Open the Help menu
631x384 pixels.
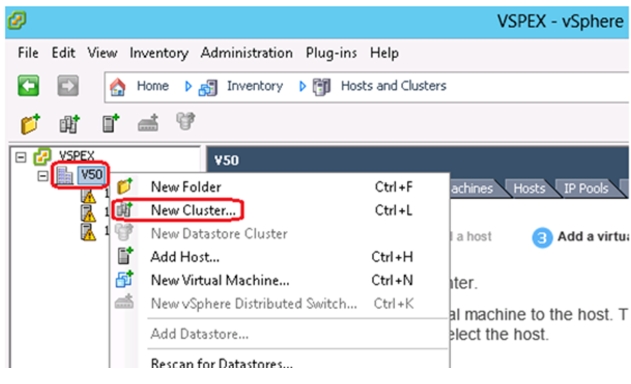(x=384, y=53)
